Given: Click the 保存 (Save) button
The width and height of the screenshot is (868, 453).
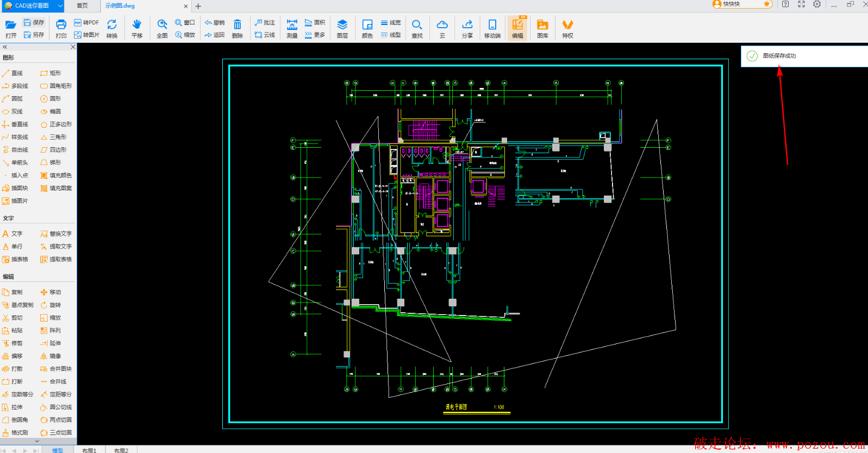Looking at the screenshot, I should pos(34,22).
